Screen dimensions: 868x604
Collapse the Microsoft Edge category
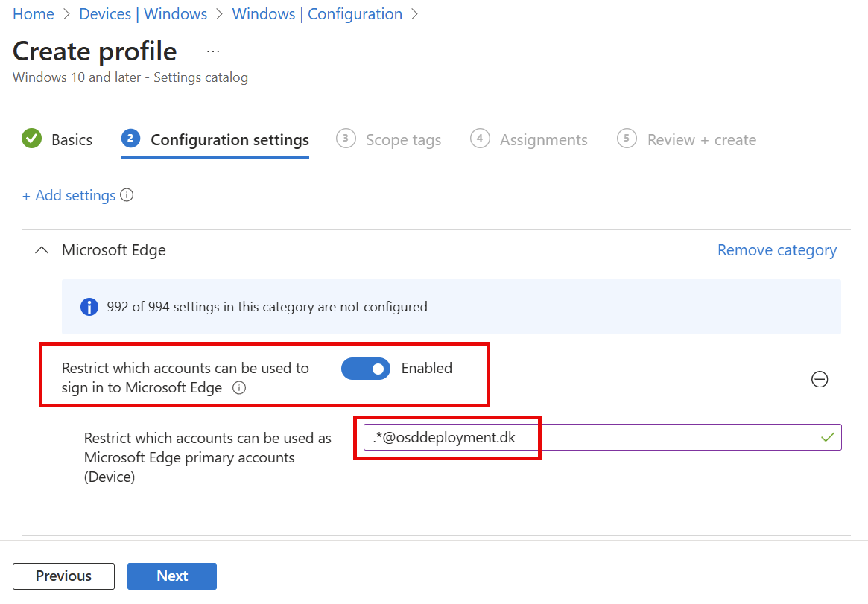click(42, 250)
